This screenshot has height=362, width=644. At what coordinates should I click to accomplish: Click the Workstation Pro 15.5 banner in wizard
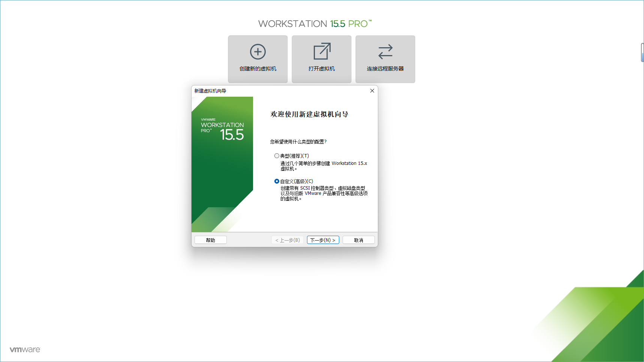(222, 164)
